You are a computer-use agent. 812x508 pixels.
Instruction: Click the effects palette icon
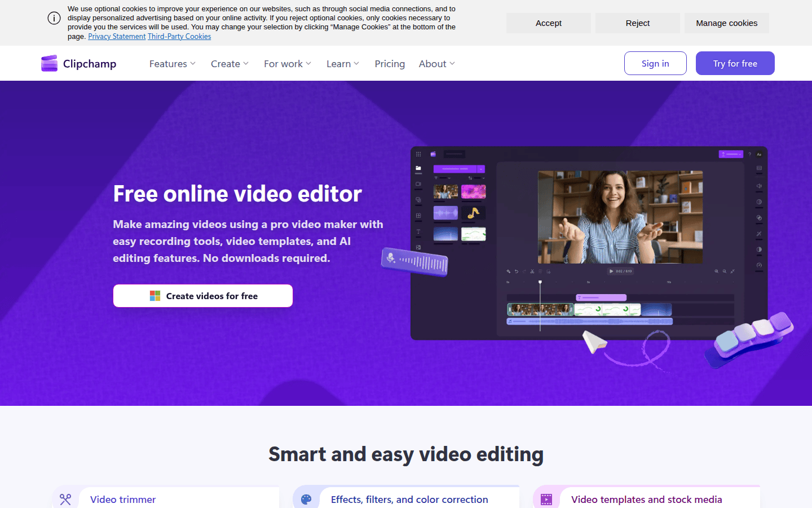click(x=306, y=500)
